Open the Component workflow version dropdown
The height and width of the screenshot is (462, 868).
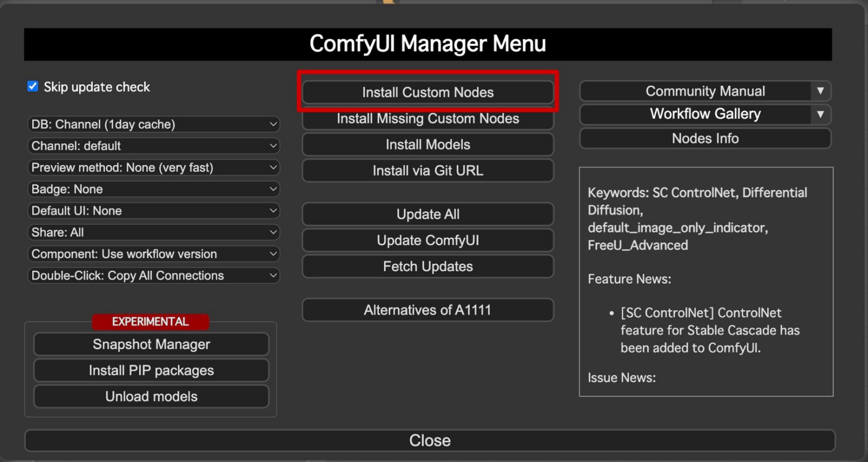154,254
